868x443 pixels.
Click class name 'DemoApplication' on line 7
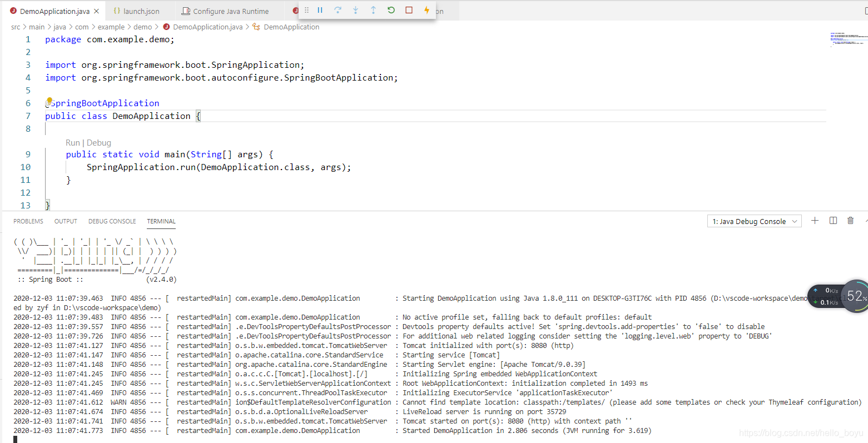[x=151, y=116]
